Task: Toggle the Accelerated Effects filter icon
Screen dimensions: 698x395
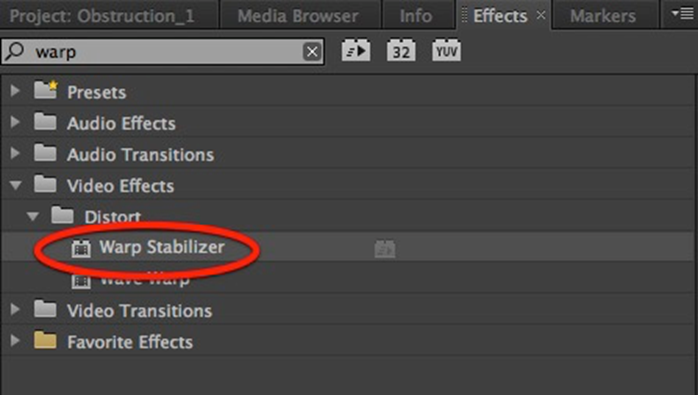Action: click(356, 50)
